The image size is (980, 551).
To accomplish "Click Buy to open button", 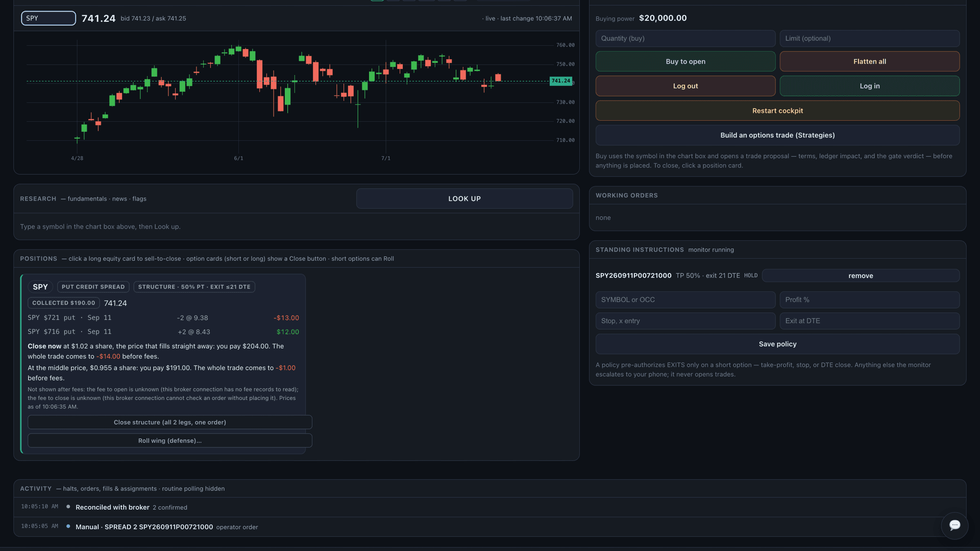I will coord(685,61).
